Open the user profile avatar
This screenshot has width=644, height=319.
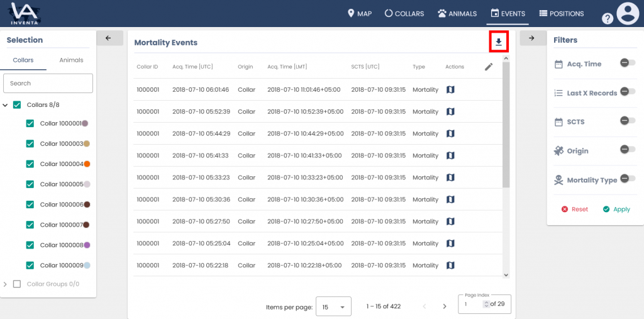[627, 14]
